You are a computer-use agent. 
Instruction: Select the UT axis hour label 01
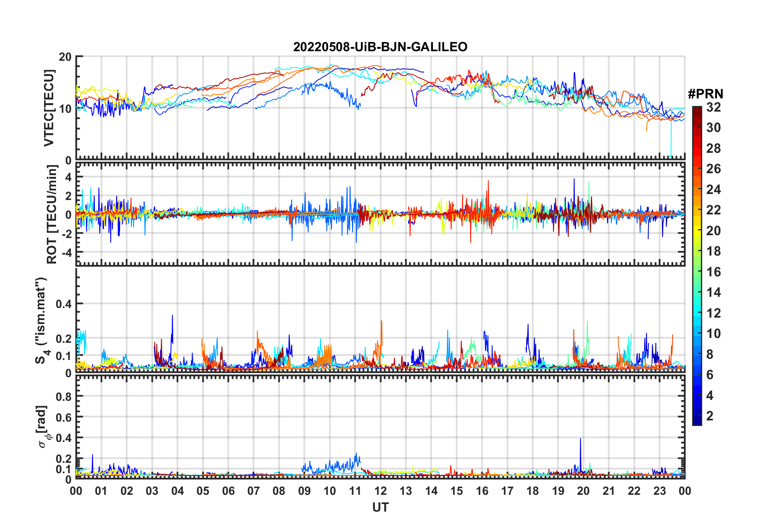point(101,491)
